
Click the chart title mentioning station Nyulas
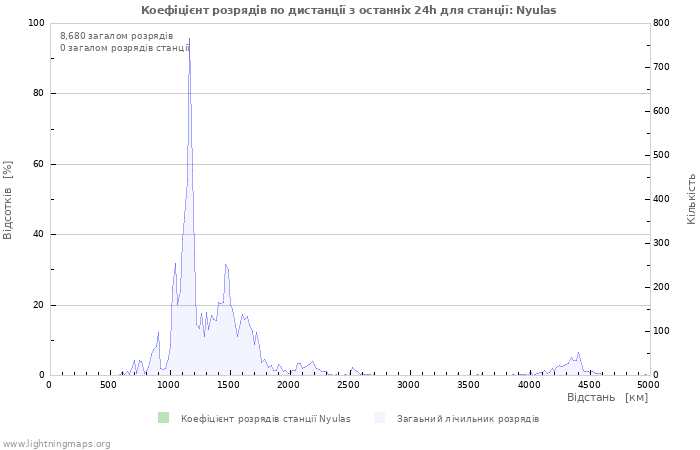pos(349,10)
